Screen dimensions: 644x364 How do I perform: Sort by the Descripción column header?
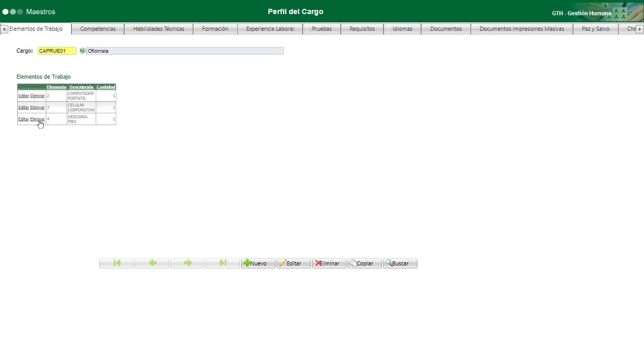(x=81, y=87)
